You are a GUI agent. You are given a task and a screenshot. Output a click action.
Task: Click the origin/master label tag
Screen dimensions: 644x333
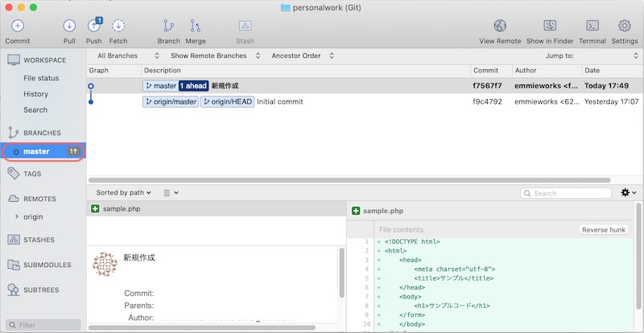tap(171, 101)
